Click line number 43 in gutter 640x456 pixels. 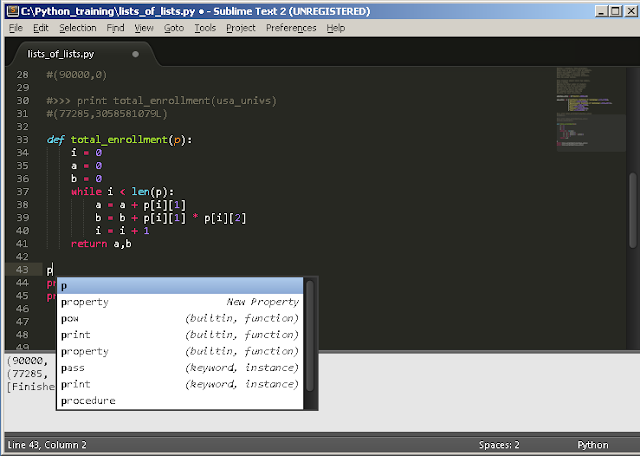point(22,269)
